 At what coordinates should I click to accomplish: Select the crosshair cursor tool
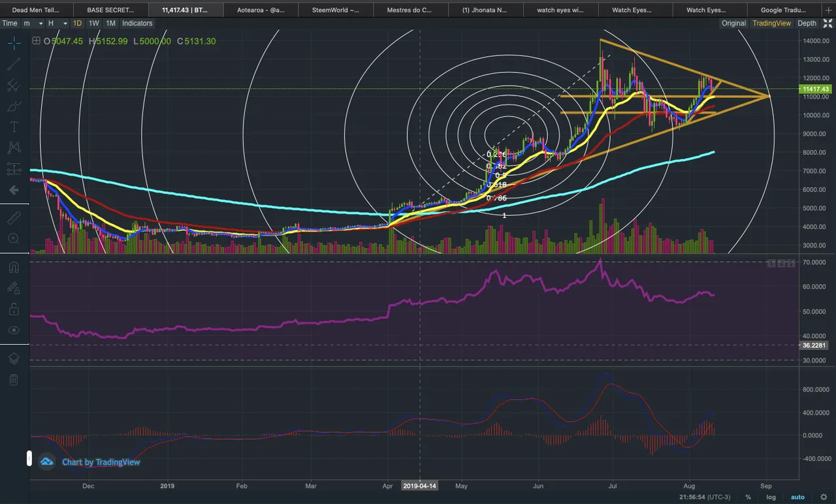pyautogui.click(x=14, y=42)
